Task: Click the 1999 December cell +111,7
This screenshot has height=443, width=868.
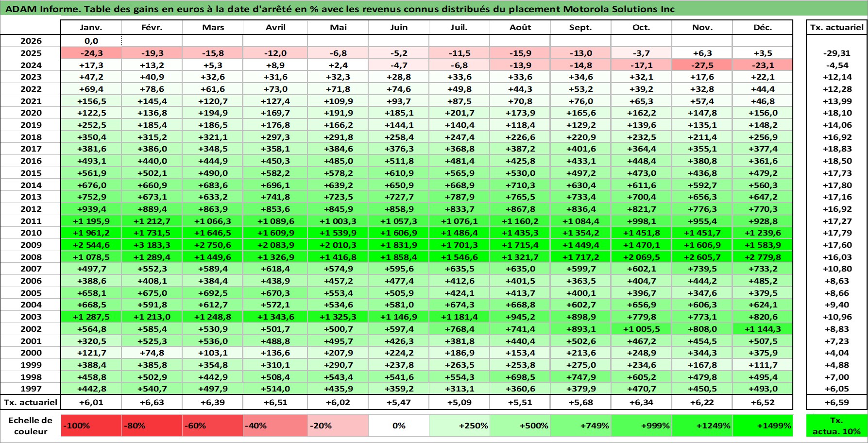Action: pos(763,365)
